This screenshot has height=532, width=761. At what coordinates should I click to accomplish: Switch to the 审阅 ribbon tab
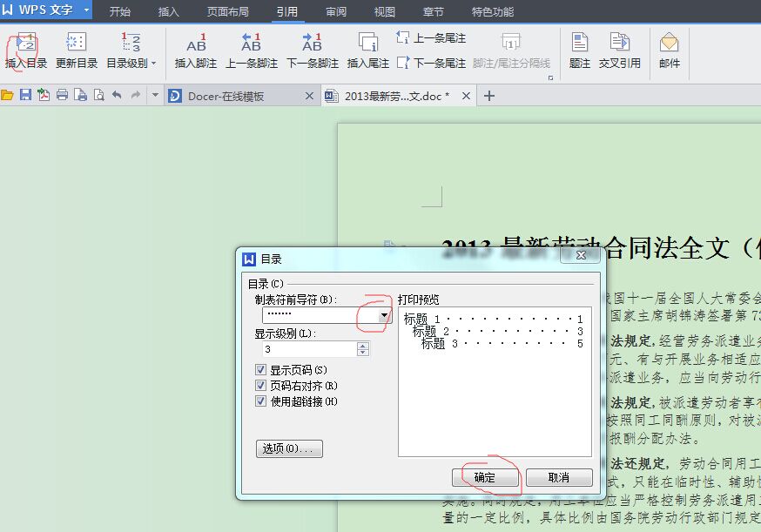336,11
